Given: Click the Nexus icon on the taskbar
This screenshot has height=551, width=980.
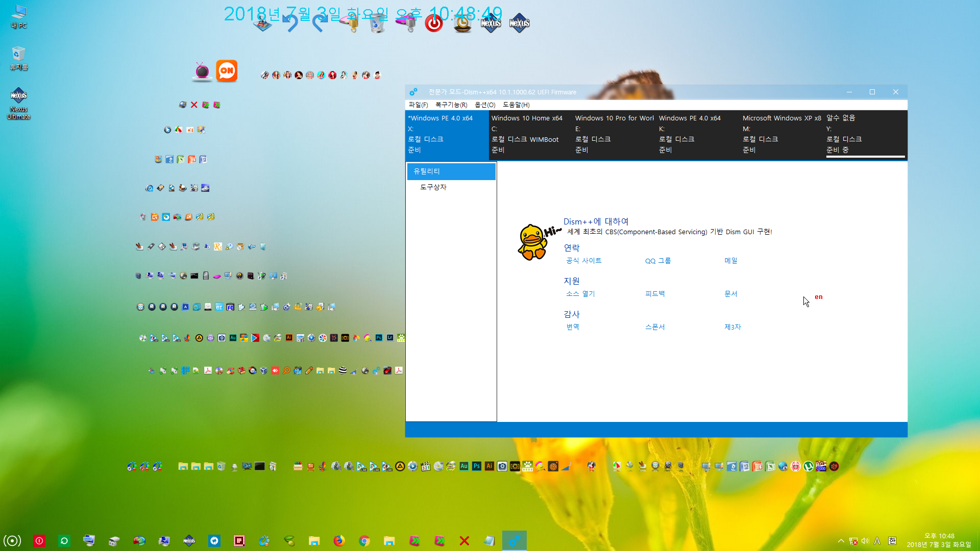Looking at the screenshot, I should pos(189,540).
